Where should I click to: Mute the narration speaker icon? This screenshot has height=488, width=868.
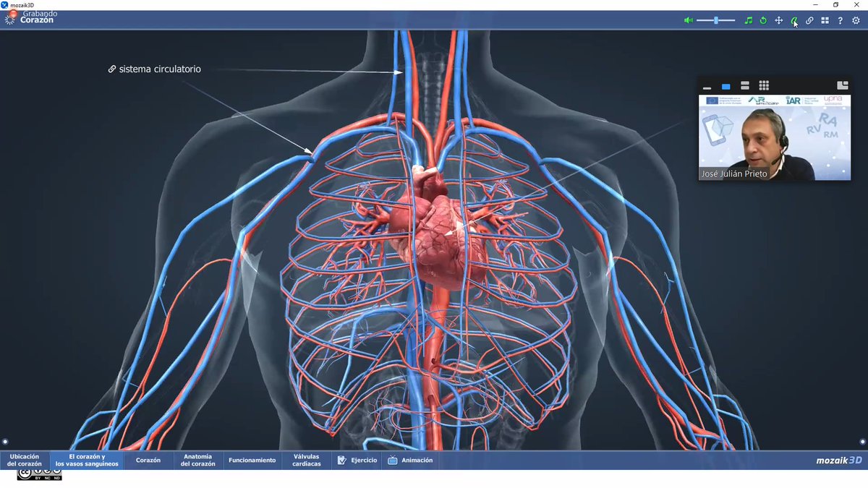point(689,20)
